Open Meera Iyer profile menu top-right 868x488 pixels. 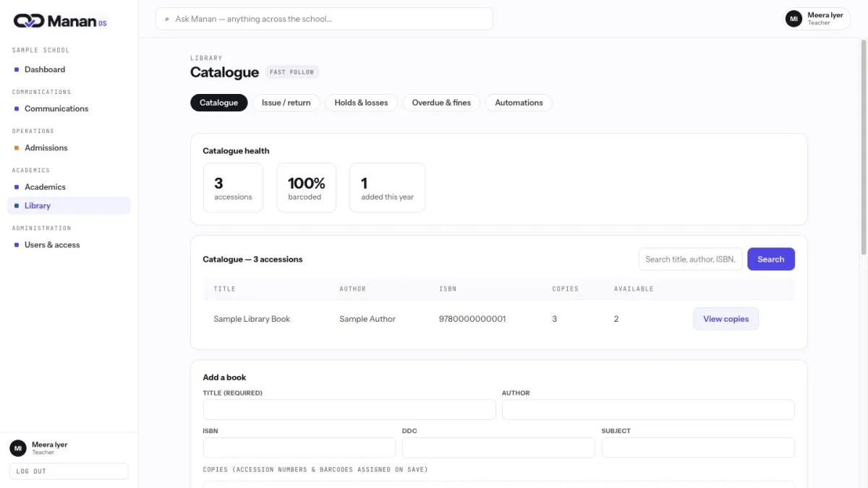817,19
